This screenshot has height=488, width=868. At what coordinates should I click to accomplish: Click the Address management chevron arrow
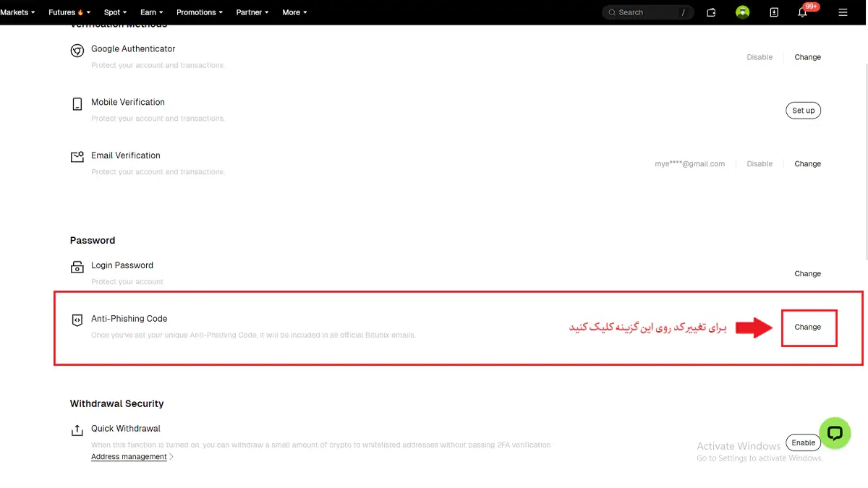tap(171, 457)
